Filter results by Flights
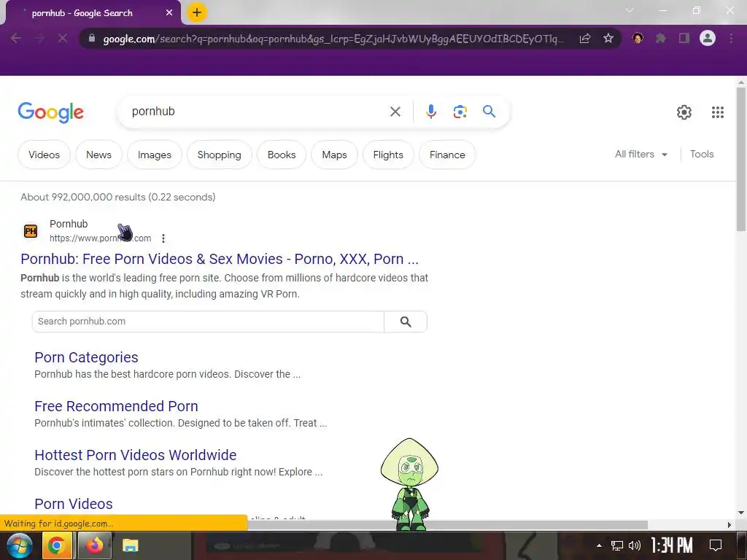Viewport: 747px width, 560px height. point(388,155)
